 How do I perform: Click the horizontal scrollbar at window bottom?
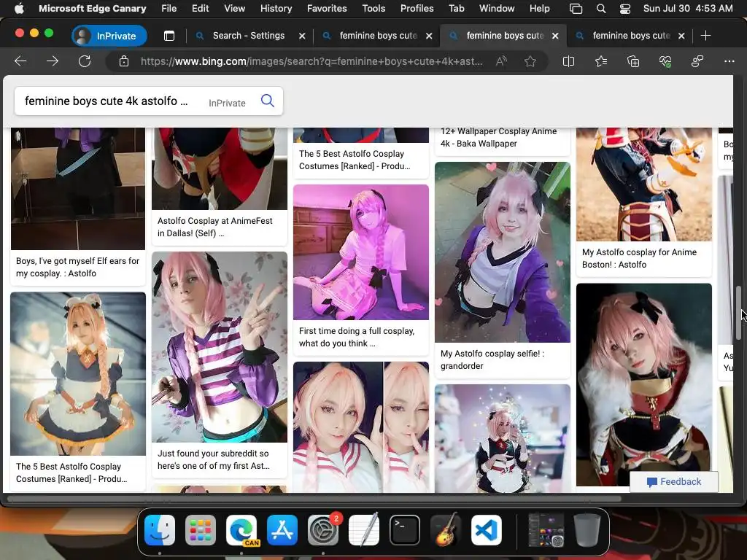314,499
